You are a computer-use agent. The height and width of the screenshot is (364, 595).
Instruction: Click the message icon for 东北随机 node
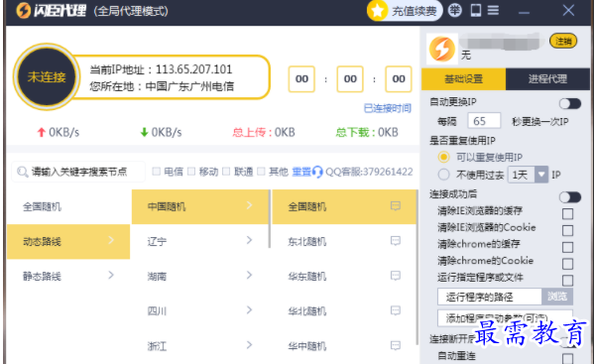pyautogui.click(x=396, y=241)
